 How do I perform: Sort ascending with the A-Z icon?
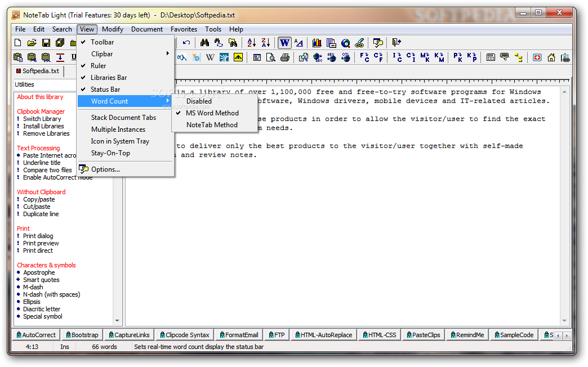click(x=252, y=43)
